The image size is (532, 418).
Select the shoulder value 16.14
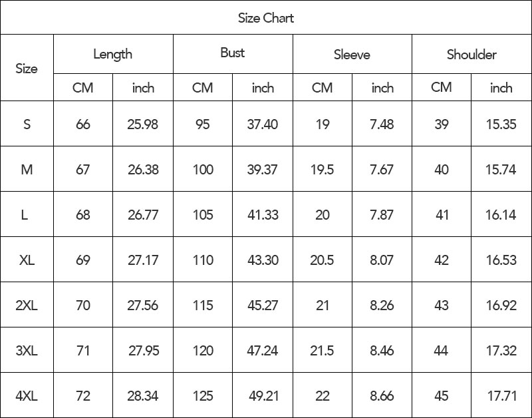coord(501,214)
